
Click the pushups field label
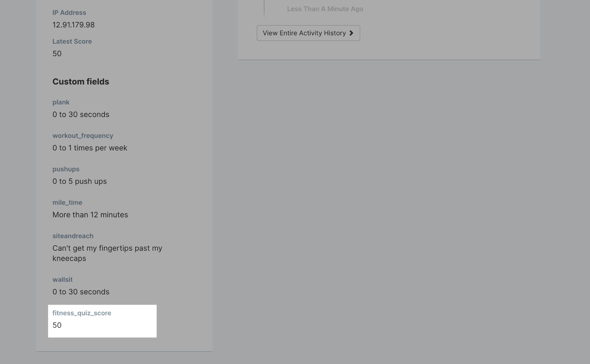pyautogui.click(x=66, y=169)
